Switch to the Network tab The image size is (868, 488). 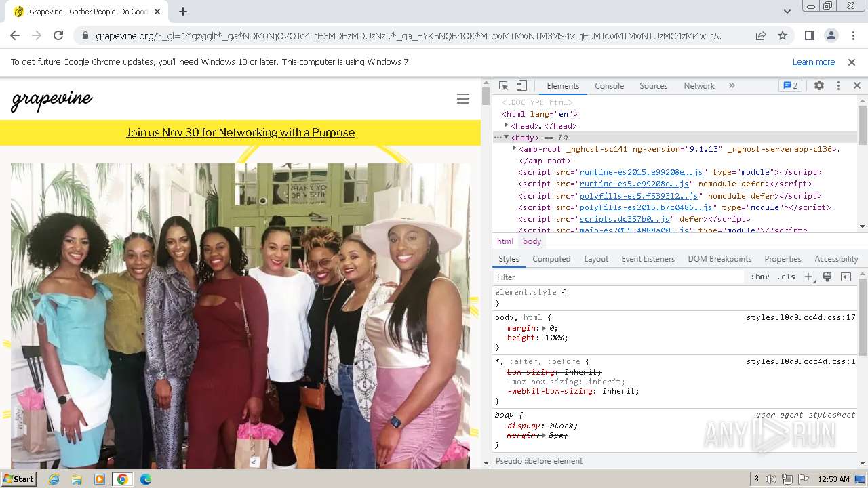[x=699, y=86]
